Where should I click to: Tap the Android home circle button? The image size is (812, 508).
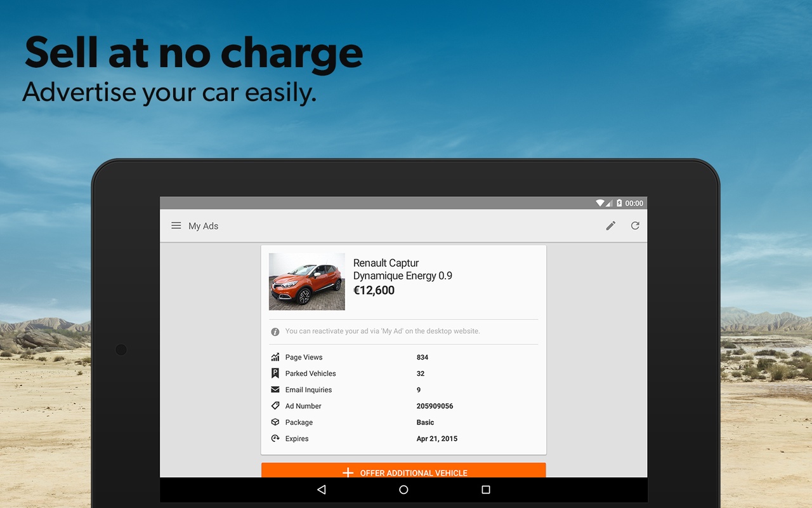[403, 490]
